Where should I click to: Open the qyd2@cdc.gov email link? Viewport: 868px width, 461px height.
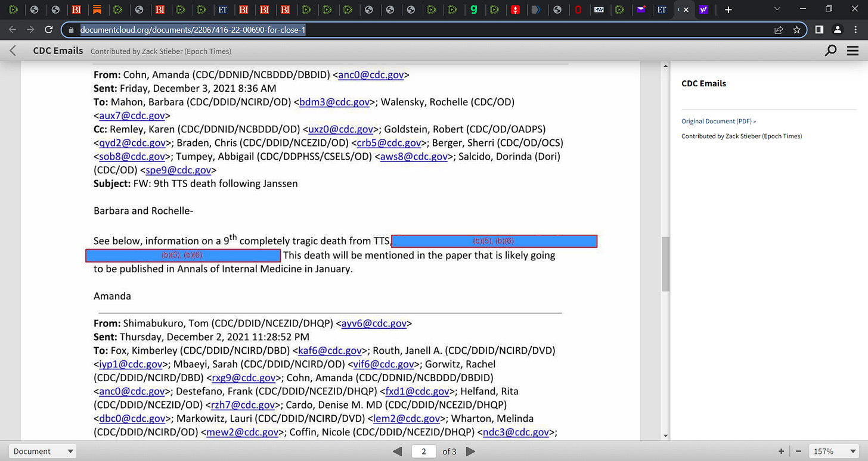132,143
